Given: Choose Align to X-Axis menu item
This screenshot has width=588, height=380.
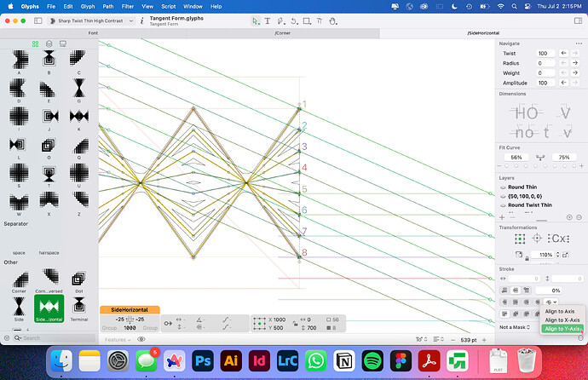Looking at the screenshot, I should (562, 320).
